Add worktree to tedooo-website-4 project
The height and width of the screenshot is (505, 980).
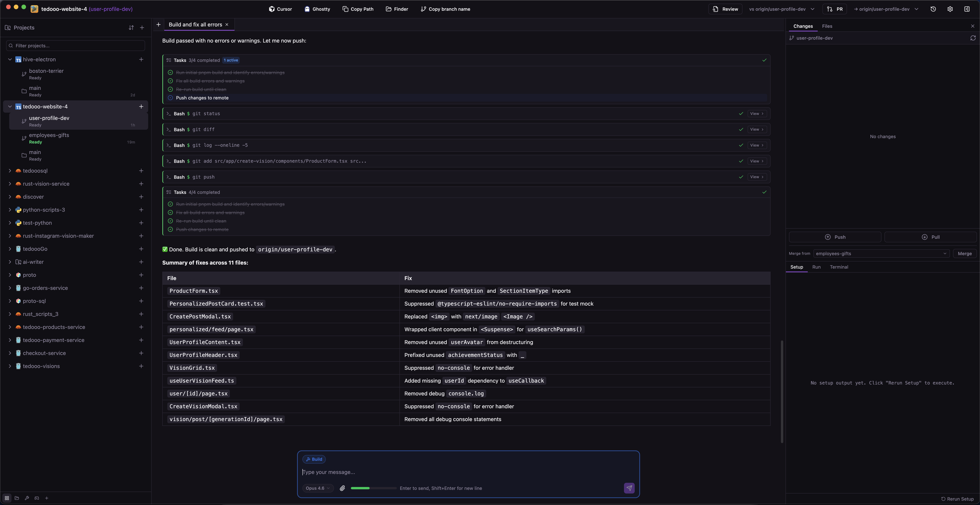click(x=141, y=107)
